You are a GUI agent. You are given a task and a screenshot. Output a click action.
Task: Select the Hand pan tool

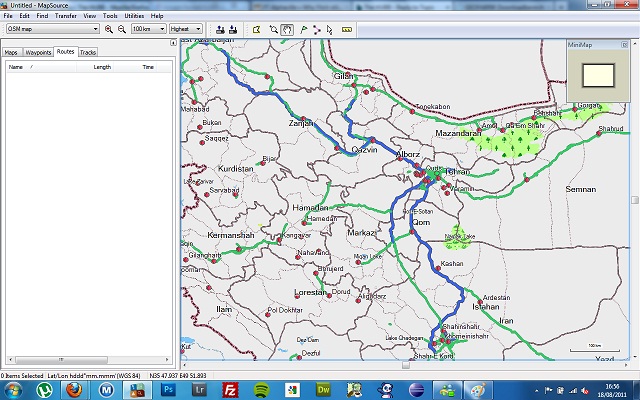(x=287, y=29)
